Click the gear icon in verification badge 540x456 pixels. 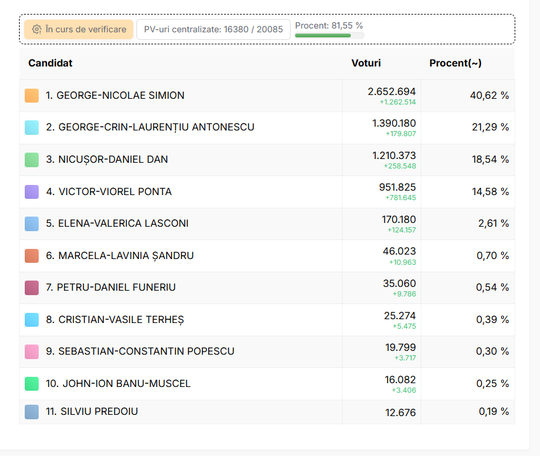pos(37,29)
